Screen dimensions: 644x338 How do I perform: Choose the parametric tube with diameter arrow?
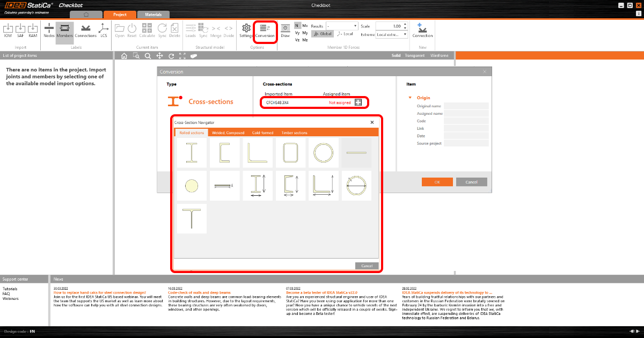356,186
